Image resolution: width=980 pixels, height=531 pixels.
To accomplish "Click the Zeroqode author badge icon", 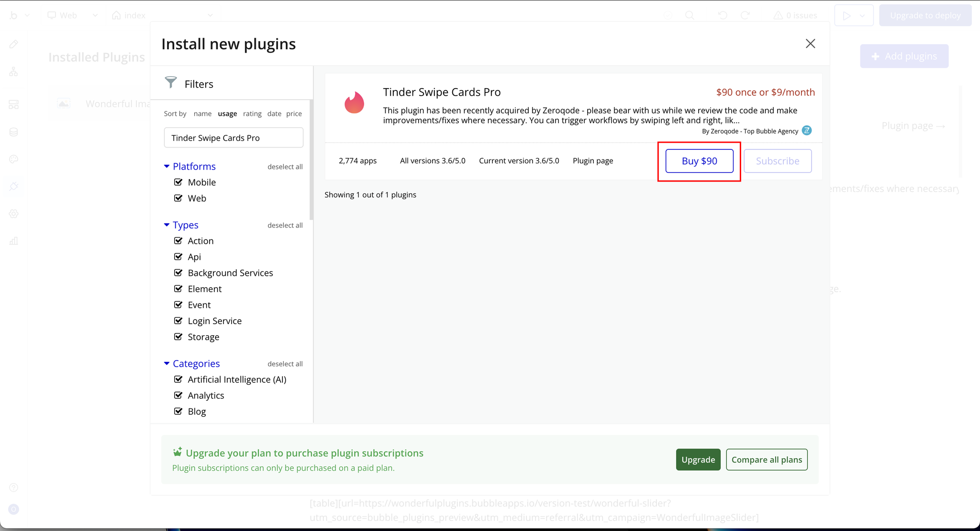I will (x=807, y=131).
